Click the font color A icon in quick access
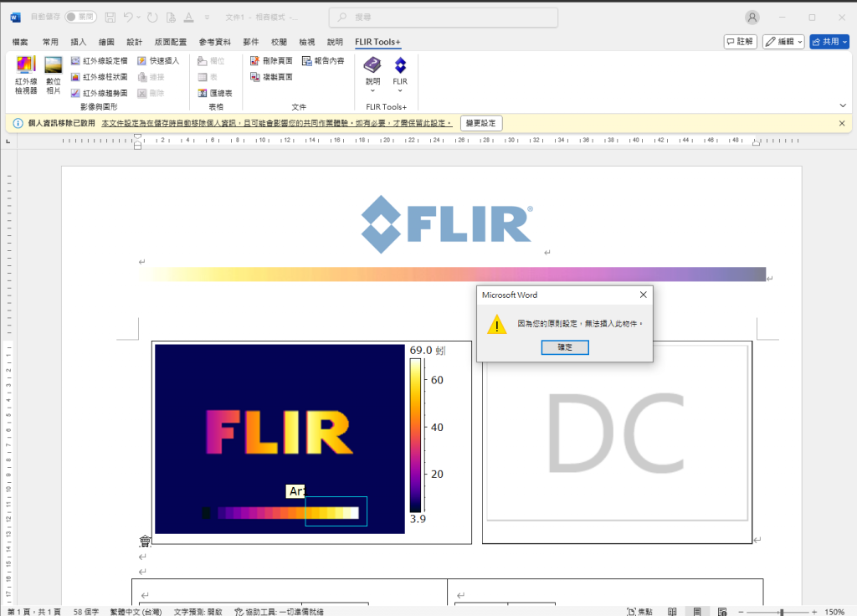The width and height of the screenshot is (857, 616). (188, 18)
